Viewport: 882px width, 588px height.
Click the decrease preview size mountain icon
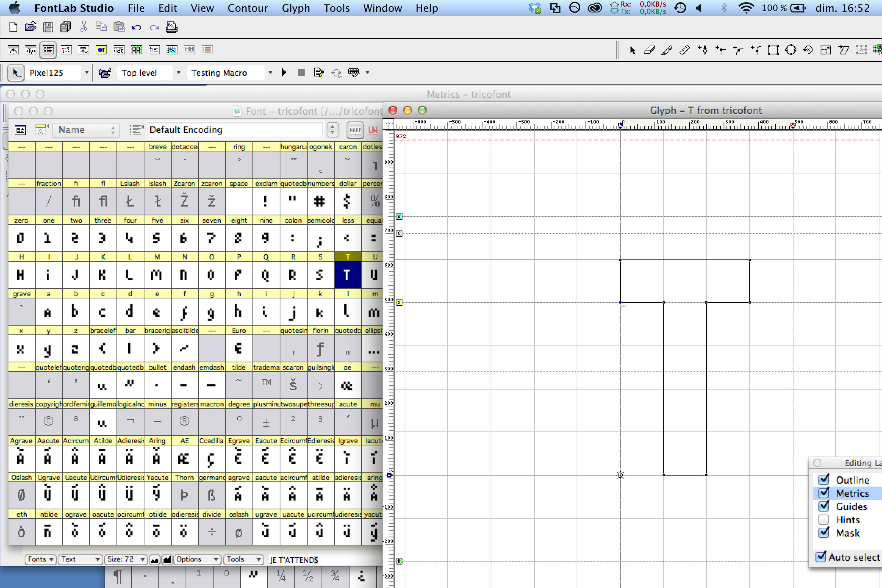pyautogui.click(x=154, y=559)
